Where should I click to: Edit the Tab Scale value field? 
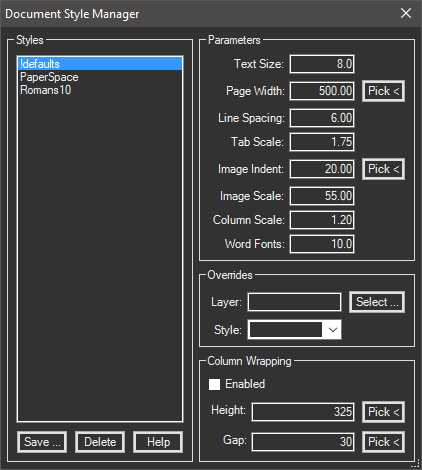point(322,142)
